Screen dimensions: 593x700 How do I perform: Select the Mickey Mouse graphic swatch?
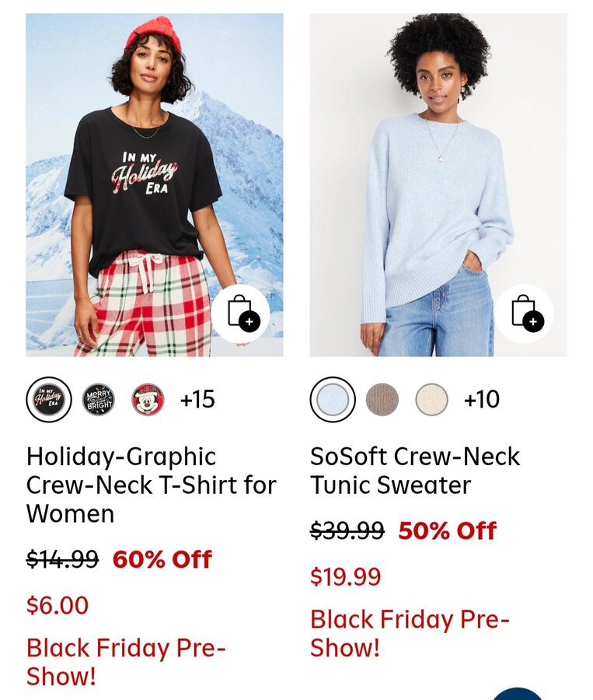pos(148,399)
